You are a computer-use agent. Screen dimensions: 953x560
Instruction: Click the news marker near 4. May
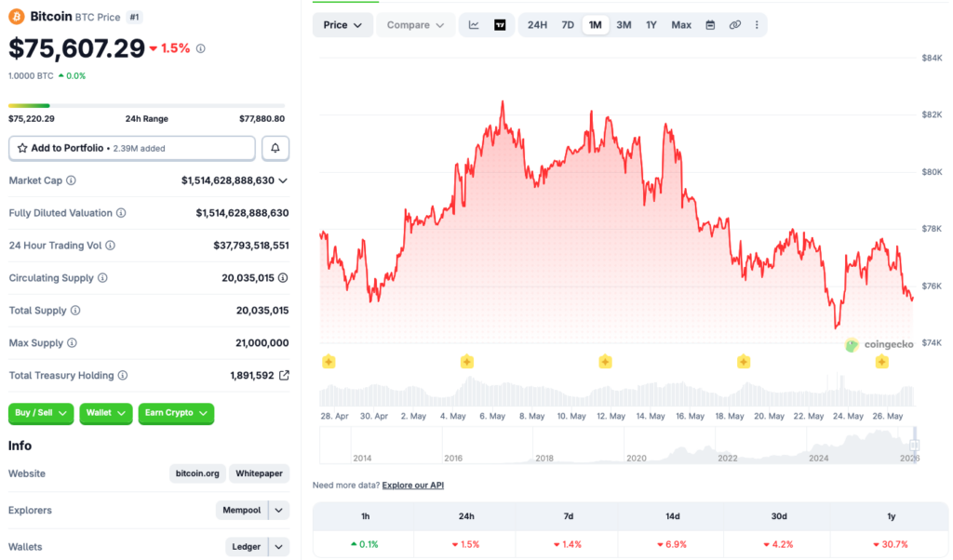(467, 362)
